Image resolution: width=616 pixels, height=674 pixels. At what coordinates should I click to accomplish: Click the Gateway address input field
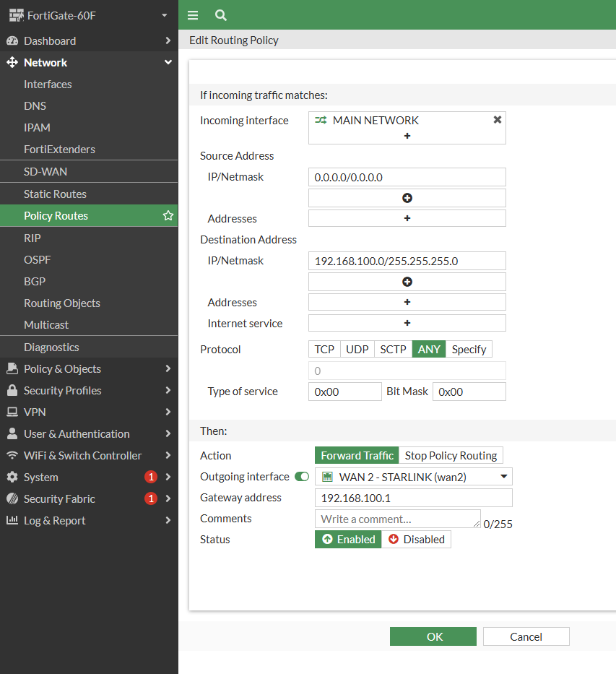pyautogui.click(x=413, y=498)
